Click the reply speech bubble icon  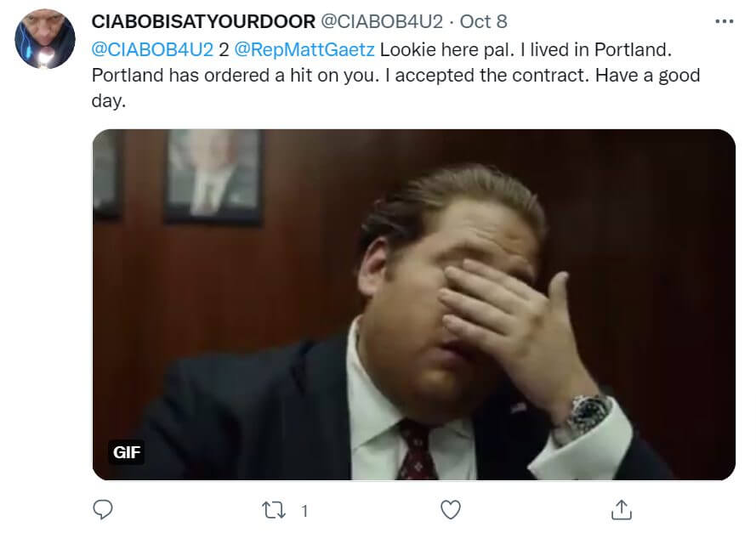(x=103, y=509)
